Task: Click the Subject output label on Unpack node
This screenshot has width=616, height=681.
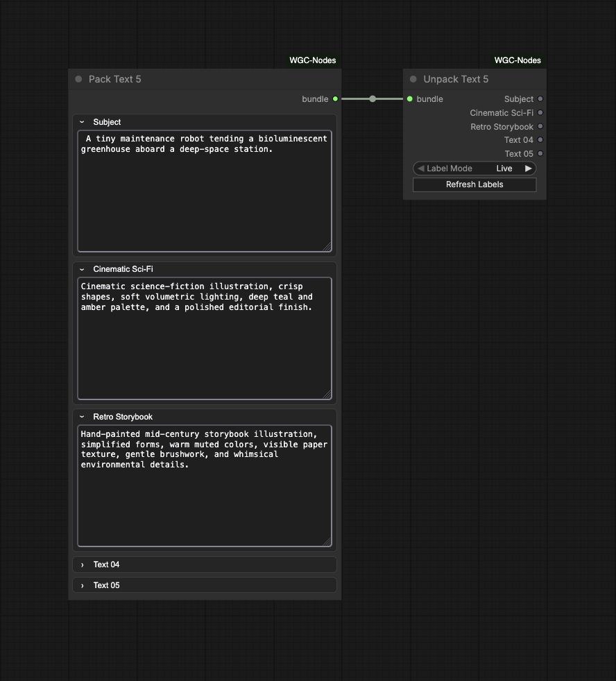Action: coord(519,99)
